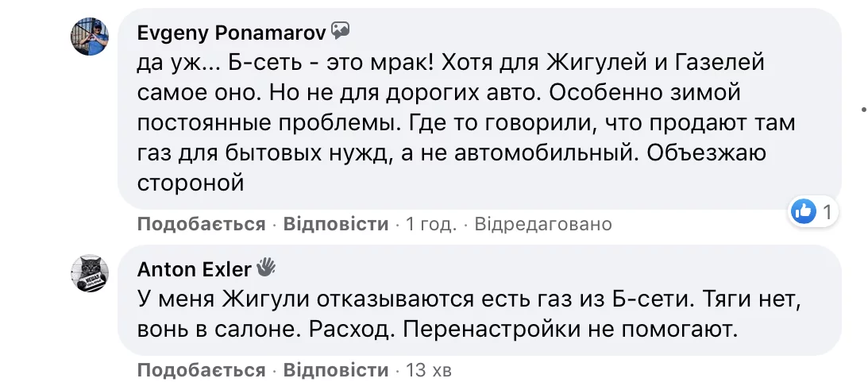Open the '13 хв' comment timestamp

[x=429, y=370]
